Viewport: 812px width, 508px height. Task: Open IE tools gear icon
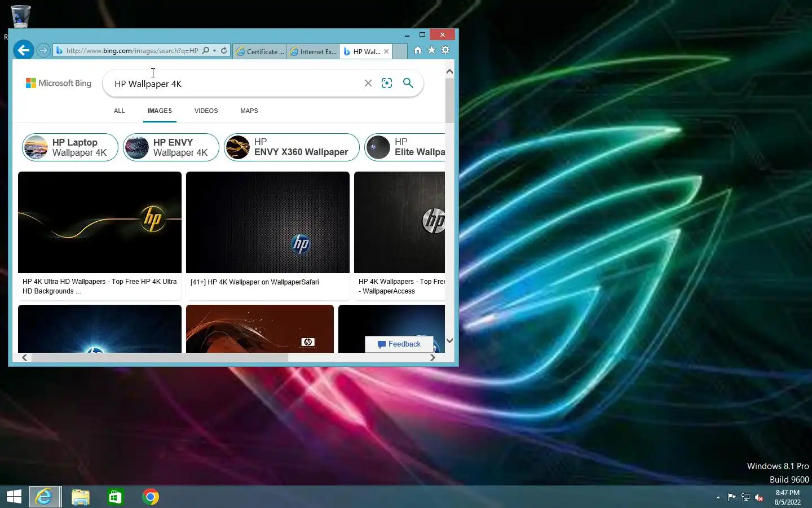(x=445, y=50)
